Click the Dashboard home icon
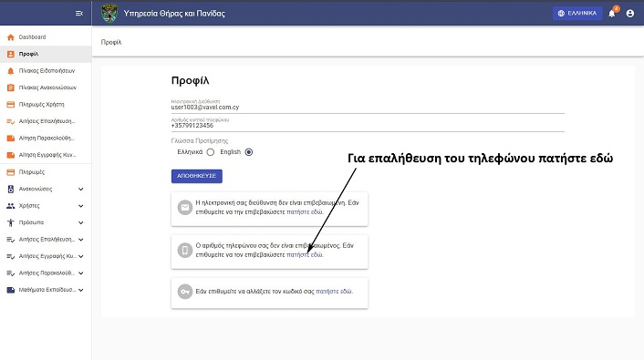Screen dimensions: 644x360 pos(11,37)
